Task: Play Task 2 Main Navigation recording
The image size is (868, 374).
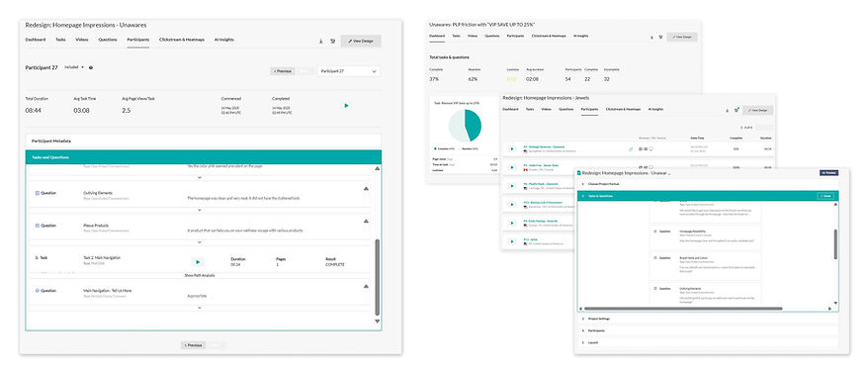Action: (198, 261)
